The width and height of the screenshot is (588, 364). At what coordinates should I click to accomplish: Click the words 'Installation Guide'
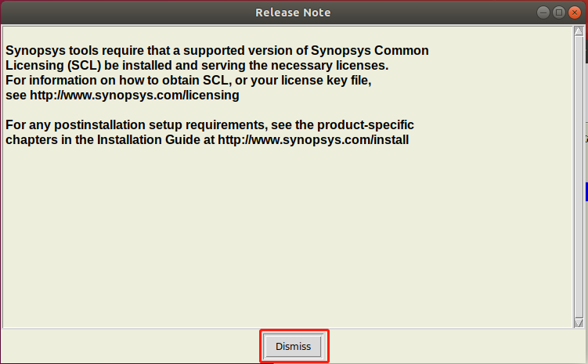[x=149, y=140]
